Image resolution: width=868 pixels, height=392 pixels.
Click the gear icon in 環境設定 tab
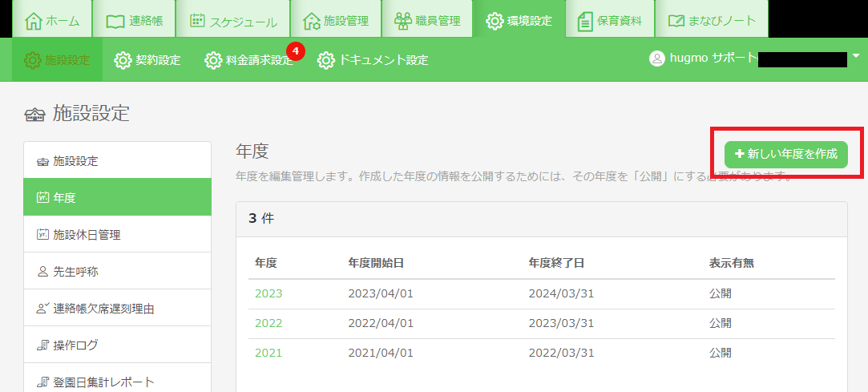tap(495, 21)
